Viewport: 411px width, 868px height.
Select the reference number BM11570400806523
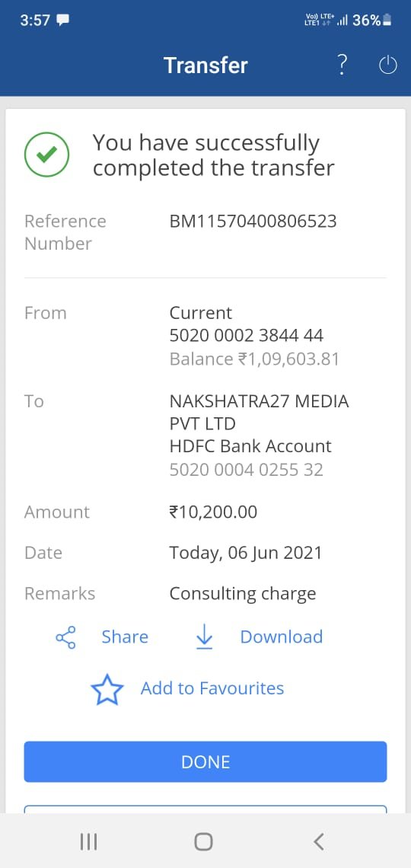point(253,222)
